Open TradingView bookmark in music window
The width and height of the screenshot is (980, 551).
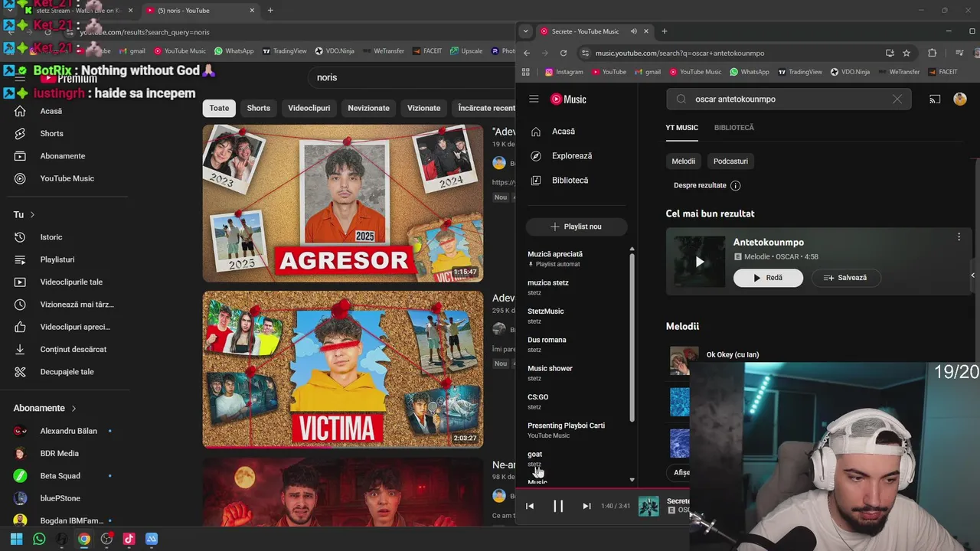coord(799,72)
